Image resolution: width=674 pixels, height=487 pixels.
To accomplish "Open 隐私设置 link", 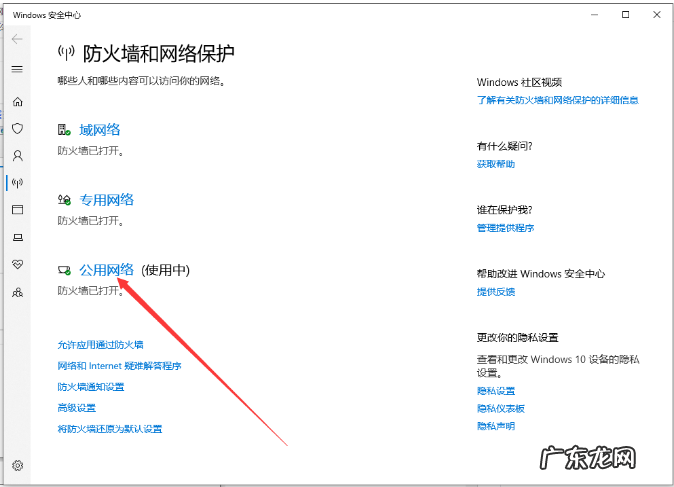I will [x=496, y=391].
